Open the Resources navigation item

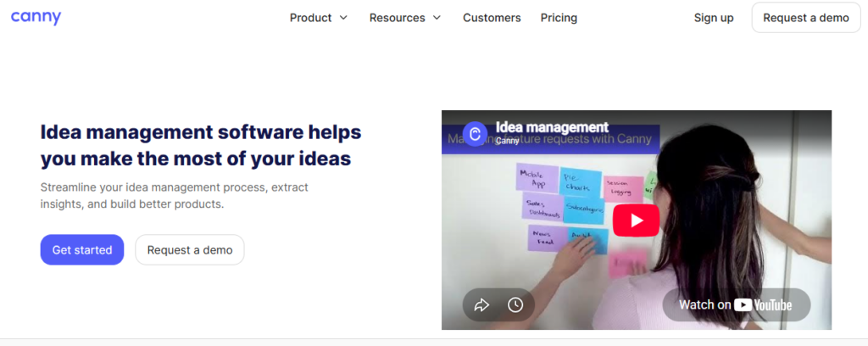(397, 18)
